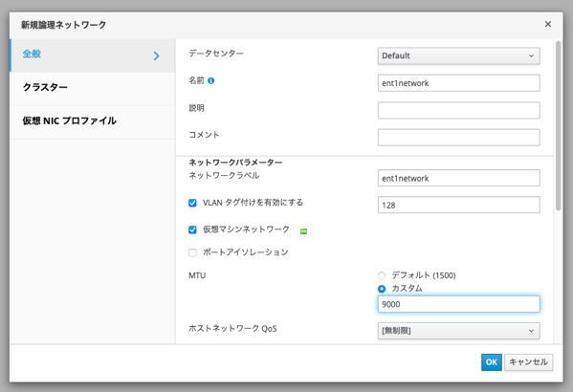Screen dimensions: 573x392
Task: Click the info icon next to 名前
Action: [210, 80]
